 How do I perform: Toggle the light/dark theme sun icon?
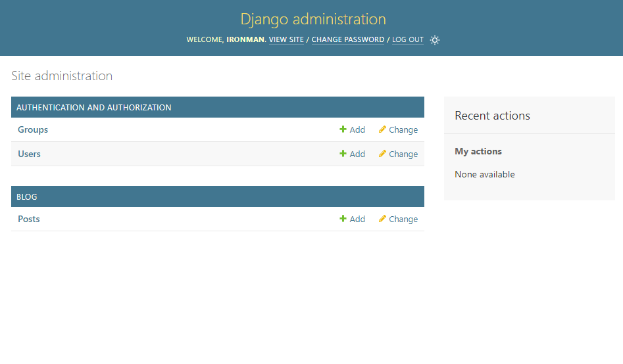[435, 40]
